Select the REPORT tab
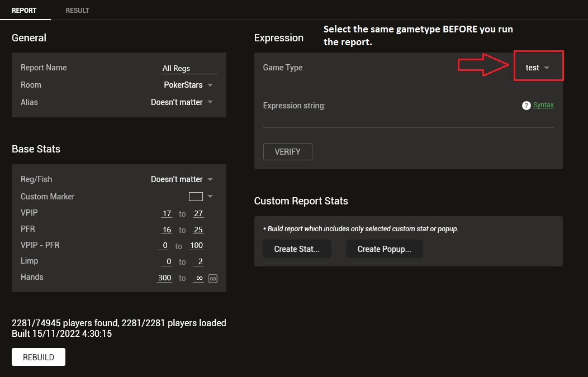The height and width of the screenshot is (377, 588). click(x=24, y=11)
